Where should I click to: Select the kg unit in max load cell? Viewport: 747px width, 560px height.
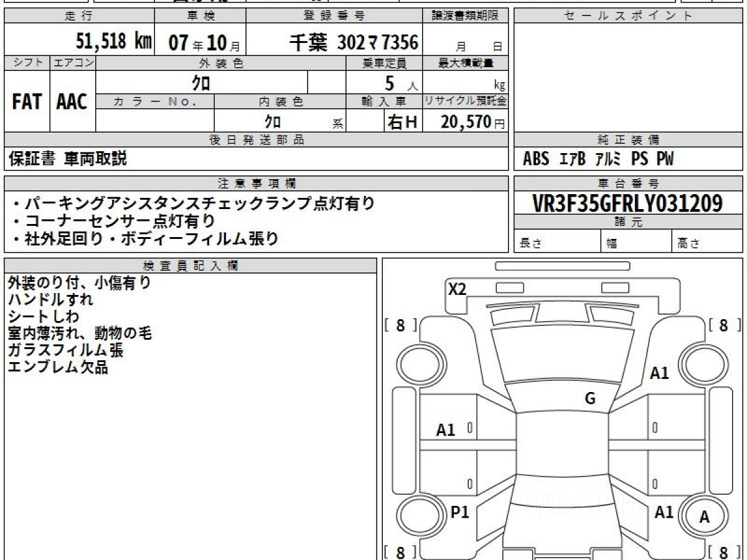coord(500,86)
